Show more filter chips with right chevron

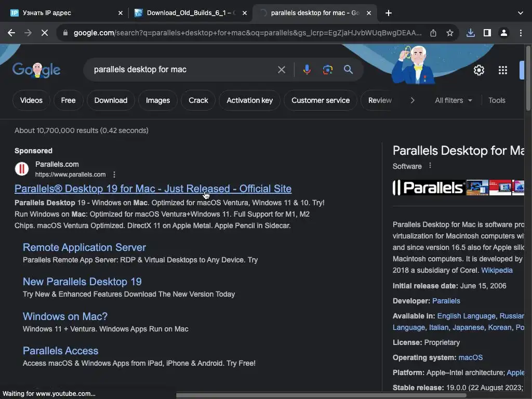coord(412,100)
